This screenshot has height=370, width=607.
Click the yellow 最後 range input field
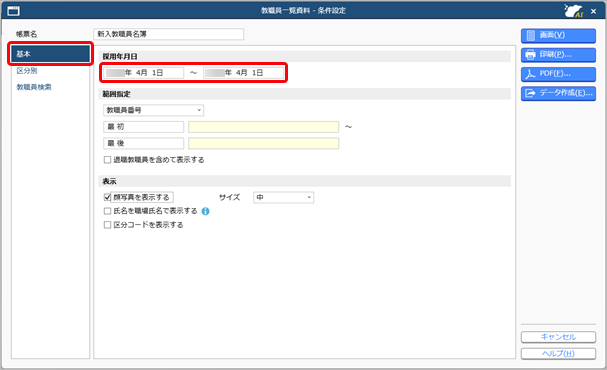tap(264, 144)
